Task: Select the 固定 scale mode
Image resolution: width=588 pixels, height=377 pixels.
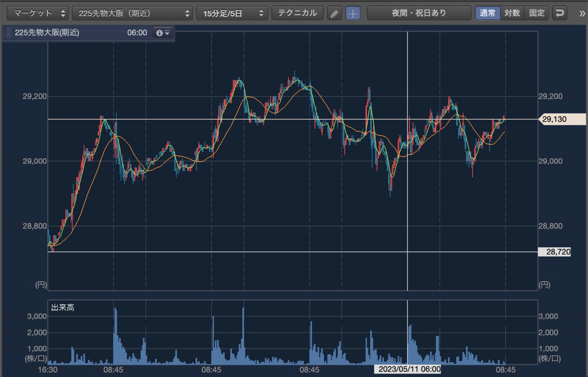Action: coord(537,13)
